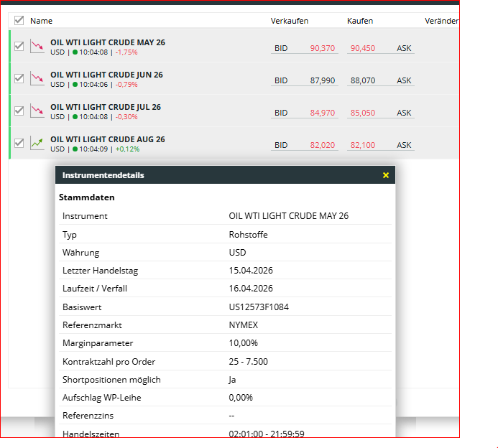The width and height of the screenshot is (498, 448).
Task: Click the uptrend chart icon for AUG 26
Action: (37, 144)
